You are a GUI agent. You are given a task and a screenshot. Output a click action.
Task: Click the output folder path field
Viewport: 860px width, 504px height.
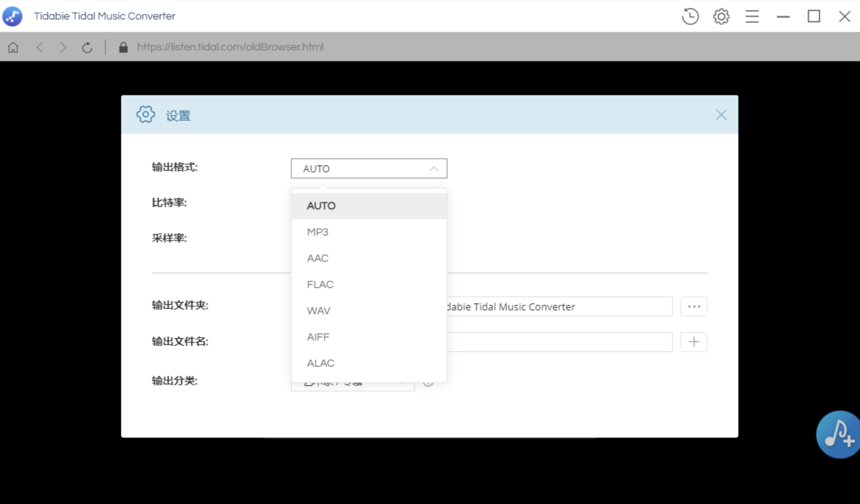(x=559, y=307)
